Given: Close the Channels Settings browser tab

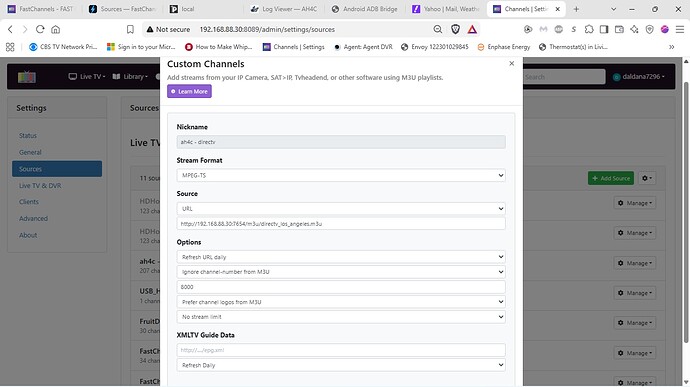Looking at the screenshot, I should 558,9.
